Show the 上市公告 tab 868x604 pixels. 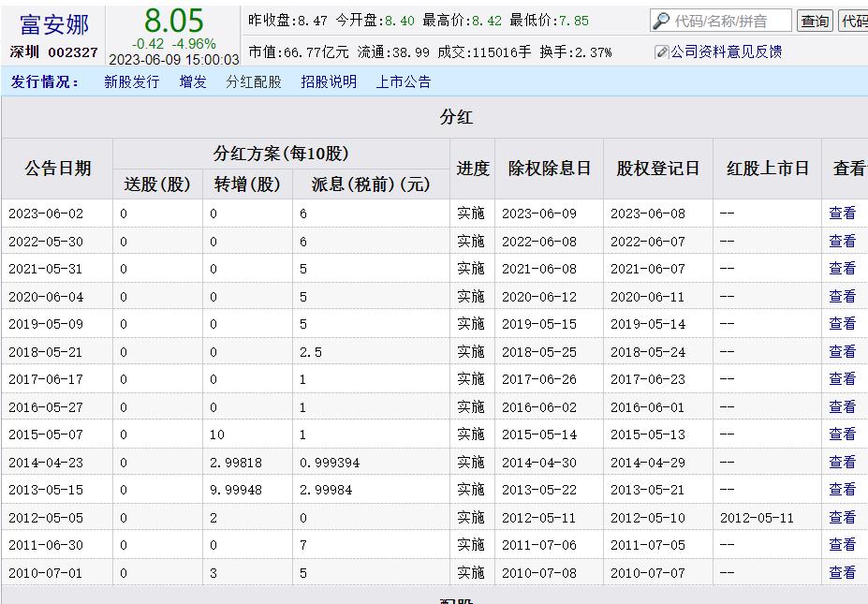(x=404, y=82)
